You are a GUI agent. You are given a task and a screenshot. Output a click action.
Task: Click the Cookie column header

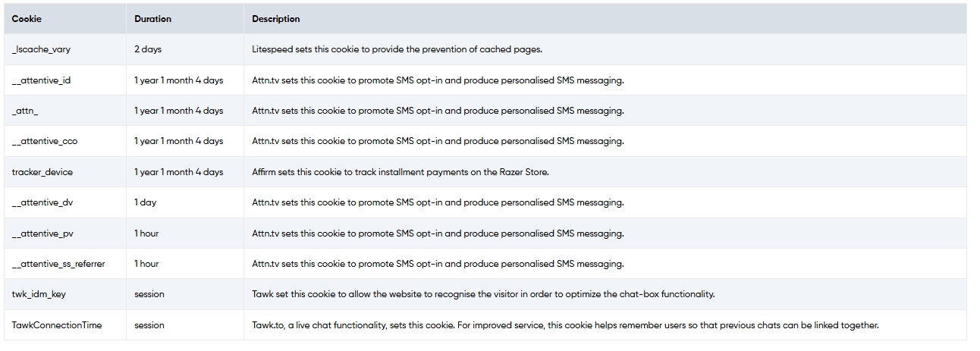[x=27, y=19]
